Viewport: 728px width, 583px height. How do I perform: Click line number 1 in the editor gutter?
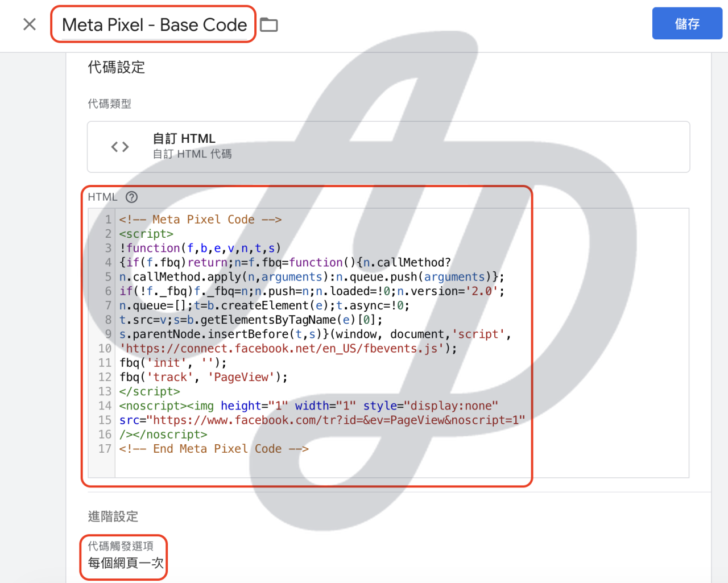[x=107, y=220]
